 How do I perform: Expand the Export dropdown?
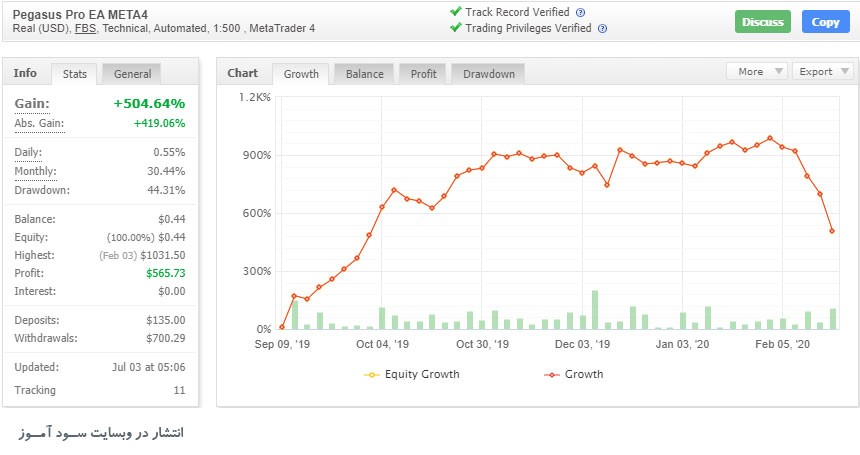[823, 71]
